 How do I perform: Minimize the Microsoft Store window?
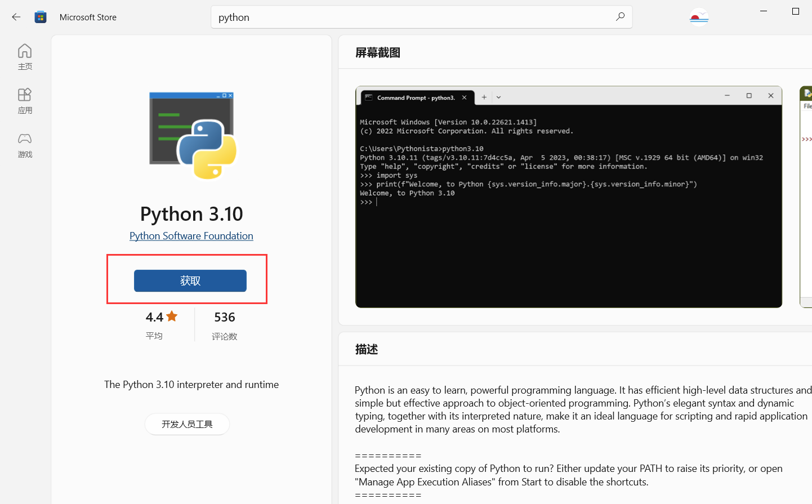point(764,11)
